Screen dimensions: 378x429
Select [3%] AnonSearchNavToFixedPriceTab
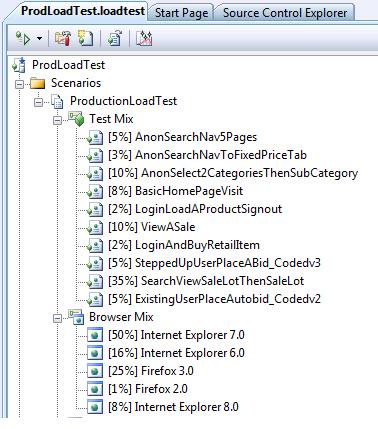coord(207,155)
